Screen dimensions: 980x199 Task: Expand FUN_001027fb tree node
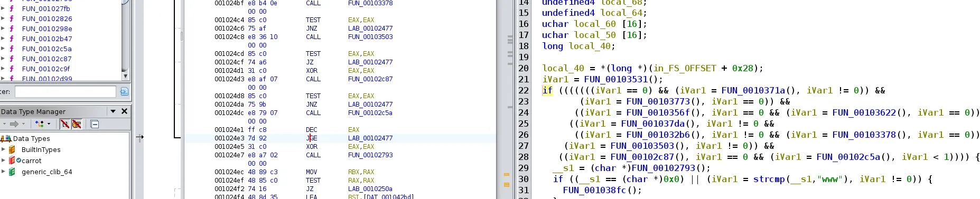coord(3,8)
